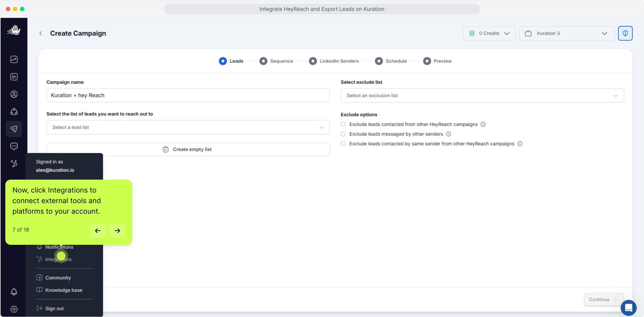Open the analytics dashboard sidebar icon
Viewport: 644px width, 317px height.
click(14, 59)
